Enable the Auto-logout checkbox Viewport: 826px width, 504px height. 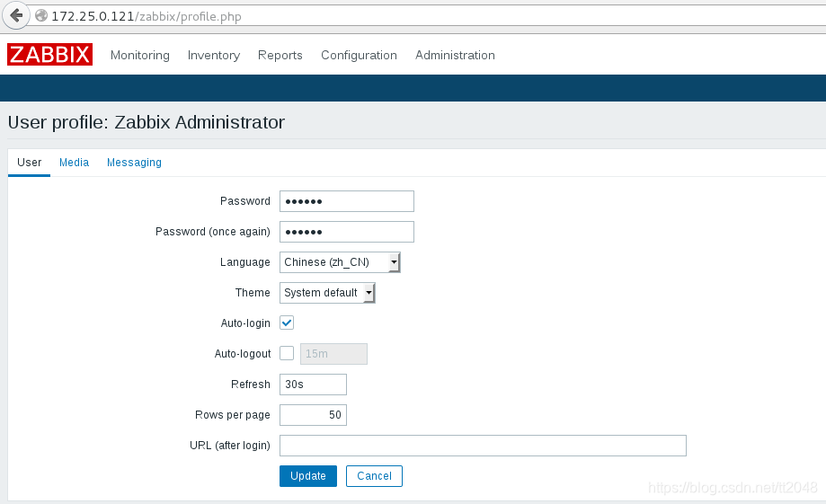click(x=287, y=353)
